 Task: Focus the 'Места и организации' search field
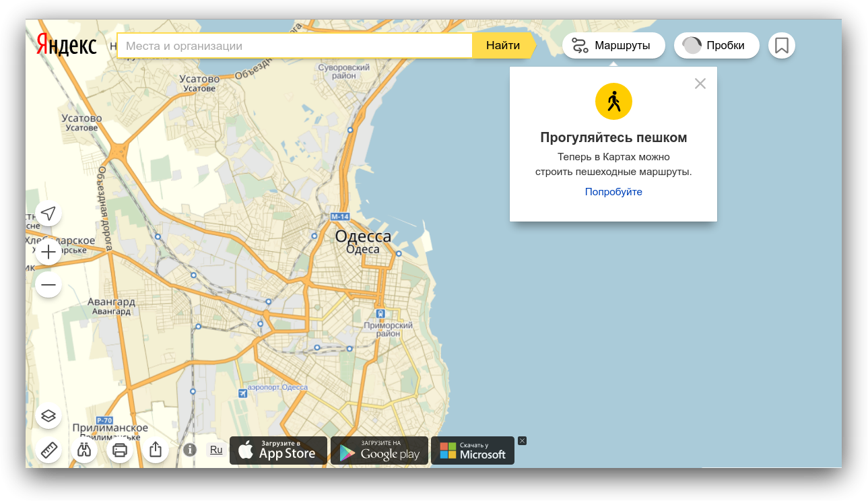point(294,46)
